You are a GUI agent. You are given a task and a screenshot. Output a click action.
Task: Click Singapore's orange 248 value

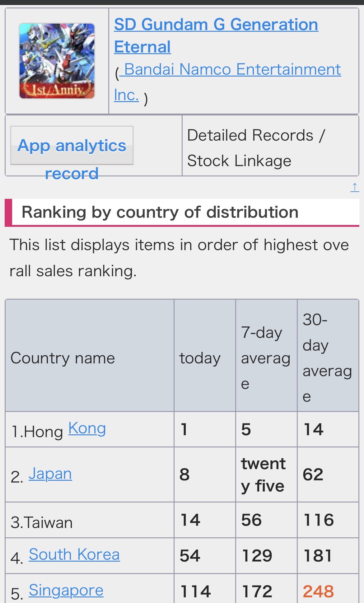(318, 591)
